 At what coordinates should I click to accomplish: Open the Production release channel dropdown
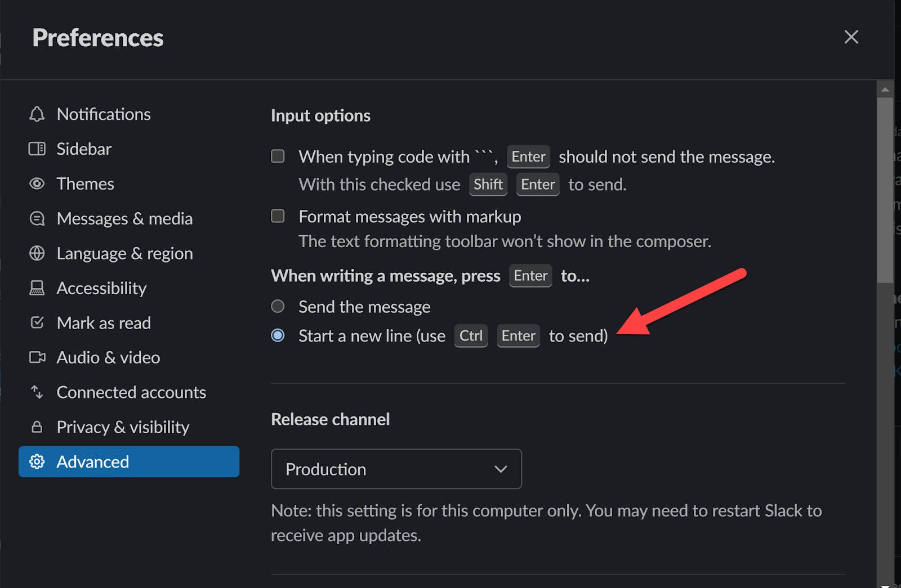(396, 469)
